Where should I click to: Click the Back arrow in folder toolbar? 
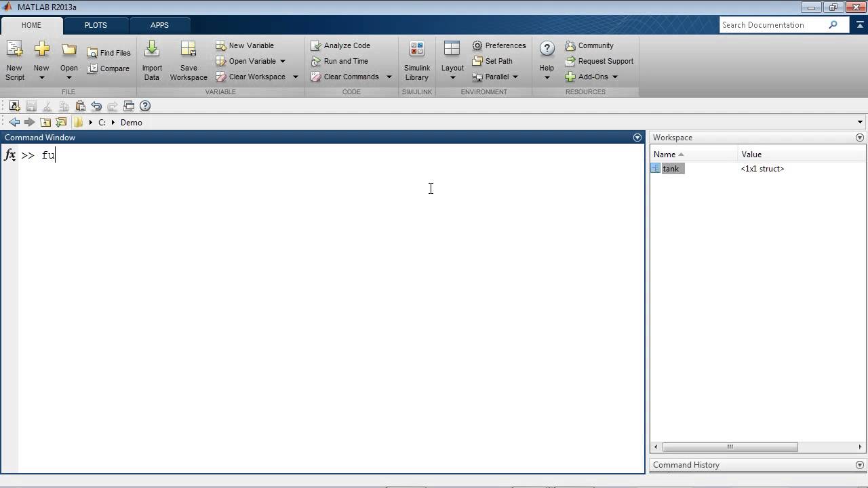coord(14,123)
